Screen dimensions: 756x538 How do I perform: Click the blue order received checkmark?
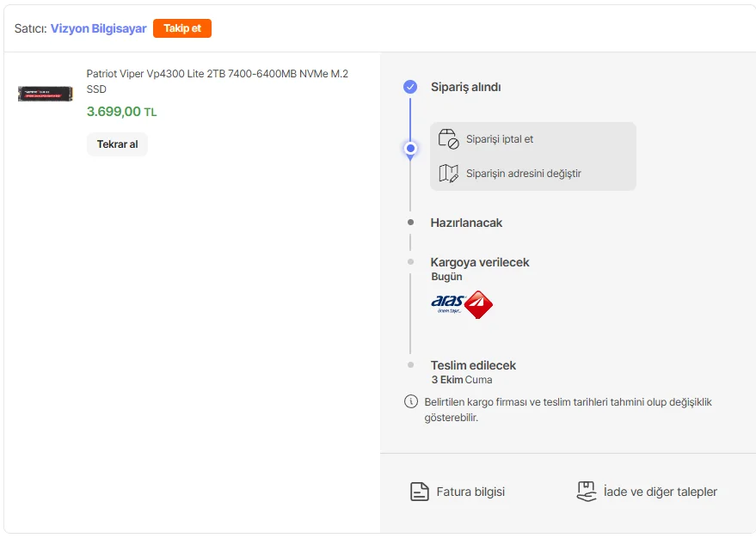pyautogui.click(x=410, y=87)
